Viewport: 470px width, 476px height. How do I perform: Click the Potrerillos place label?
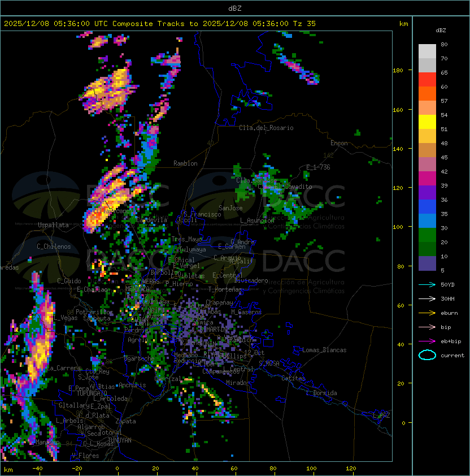coord(94,311)
